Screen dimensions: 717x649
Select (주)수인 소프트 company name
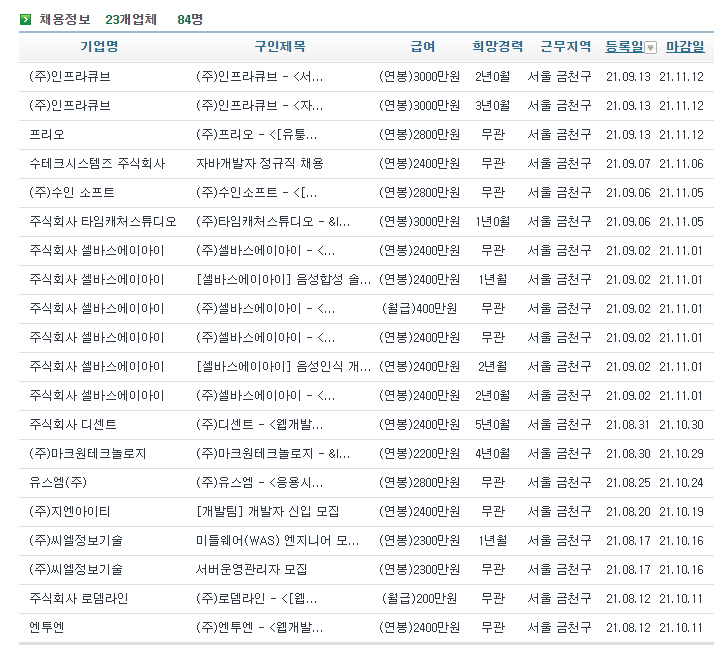(71, 193)
